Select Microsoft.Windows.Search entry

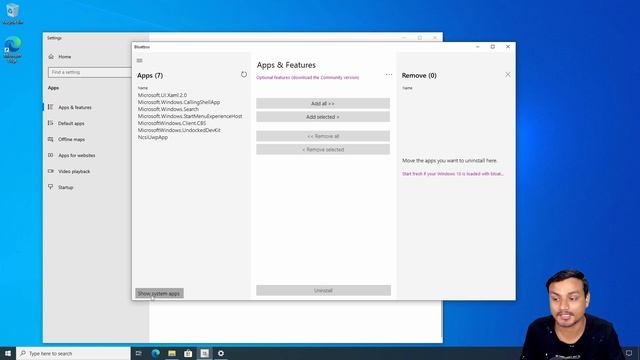[x=168, y=109]
